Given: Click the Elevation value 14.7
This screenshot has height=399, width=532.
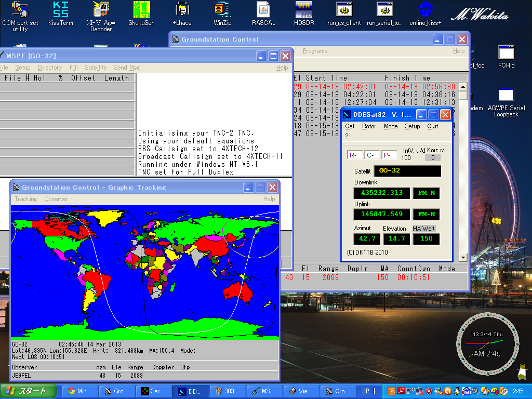Looking at the screenshot, I should point(396,238).
